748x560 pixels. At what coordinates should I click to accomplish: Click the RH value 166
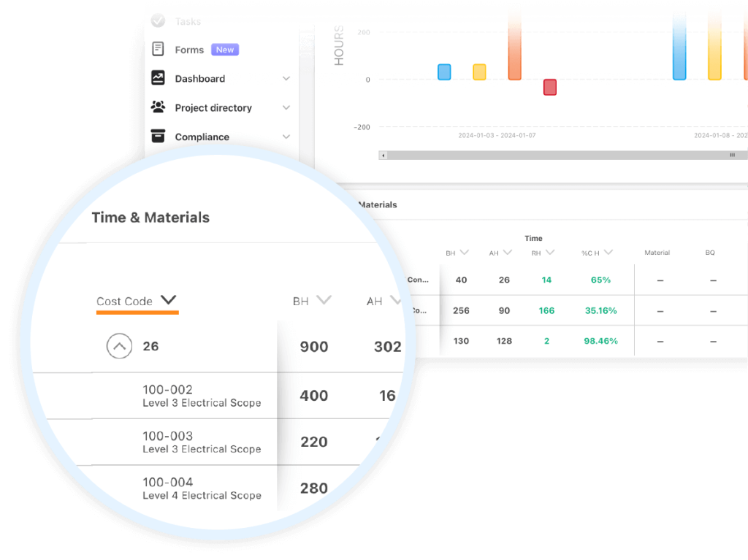click(x=546, y=310)
